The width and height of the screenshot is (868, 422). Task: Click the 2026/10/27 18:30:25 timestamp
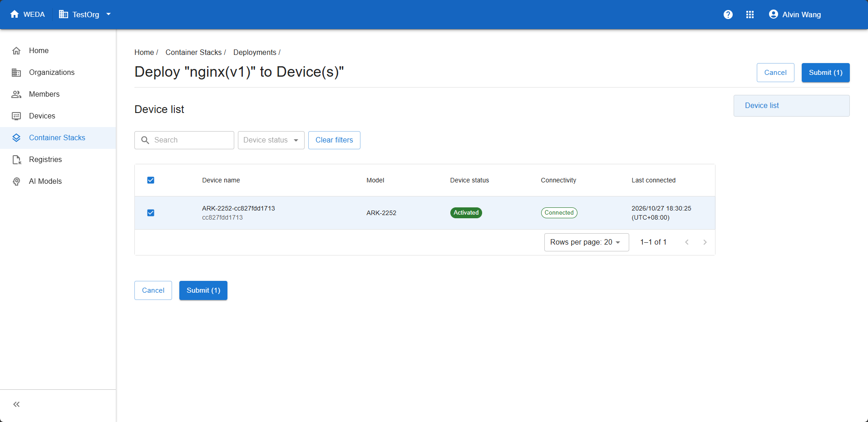661,208
